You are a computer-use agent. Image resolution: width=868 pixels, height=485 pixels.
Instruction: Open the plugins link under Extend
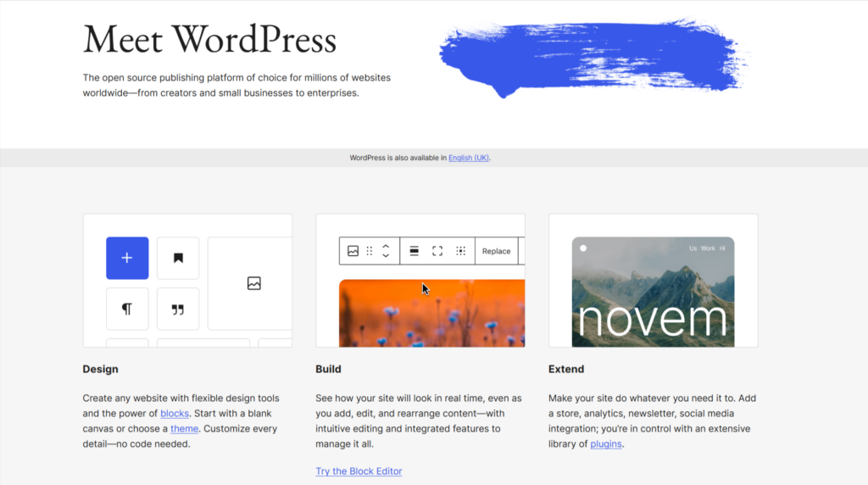(606, 444)
